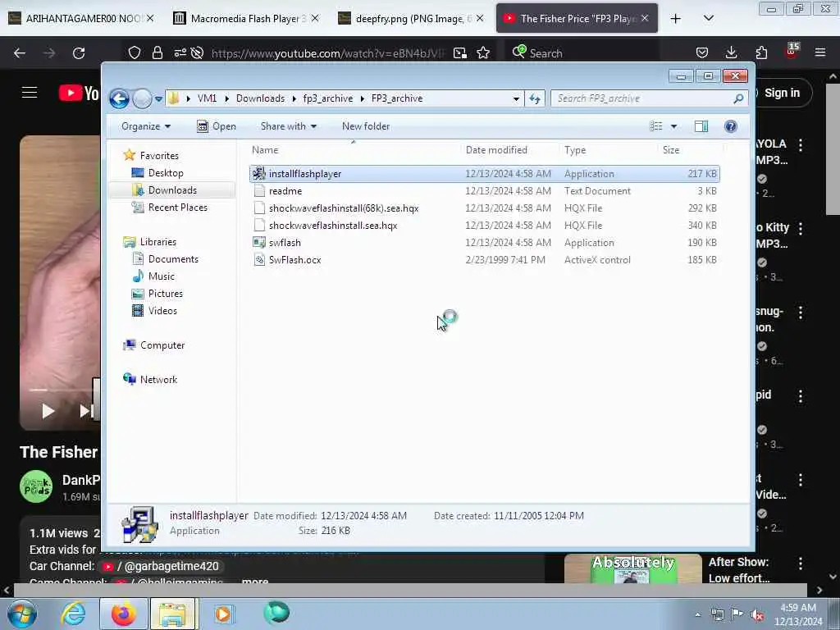This screenshot has height=630, width=840.
Task: Open a new Firefox tab
Action: tap(675, 18)
